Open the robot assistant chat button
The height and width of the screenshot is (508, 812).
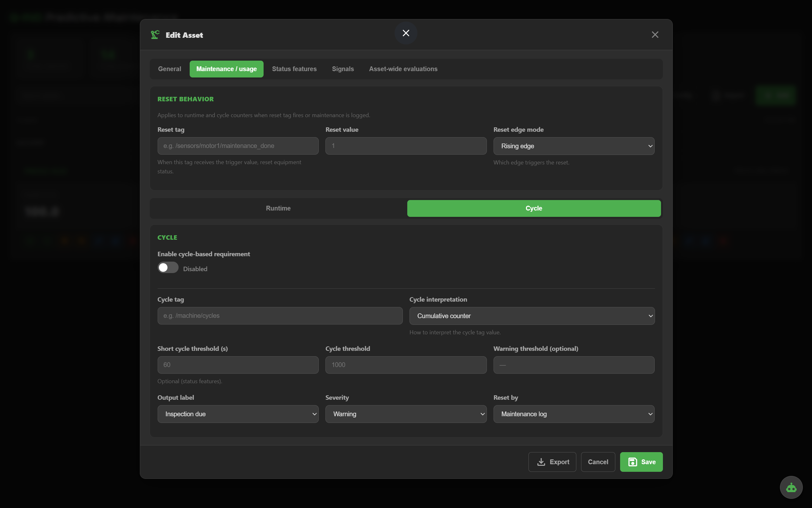791,487
